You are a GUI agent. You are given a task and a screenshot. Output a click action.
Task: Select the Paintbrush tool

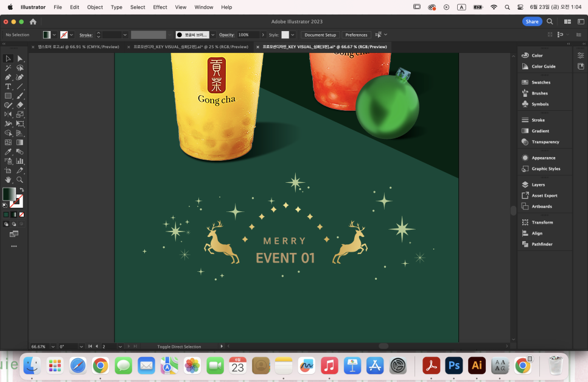(20, 96)
